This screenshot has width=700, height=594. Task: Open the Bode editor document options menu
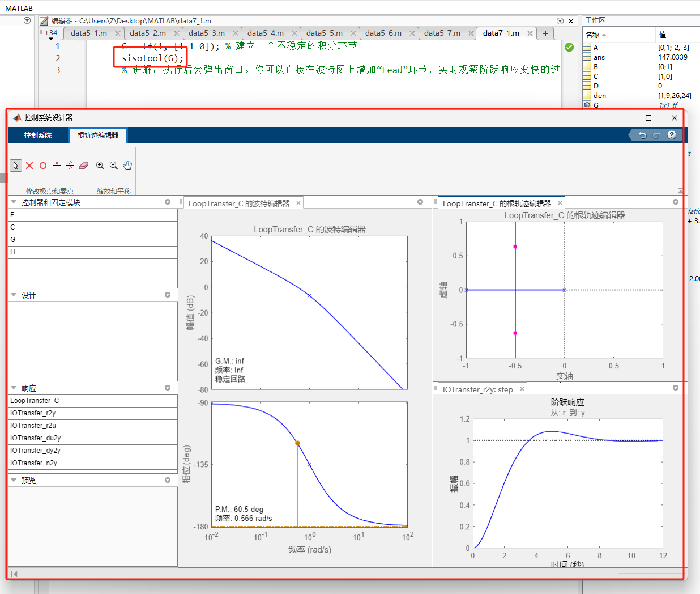point(420,202)
